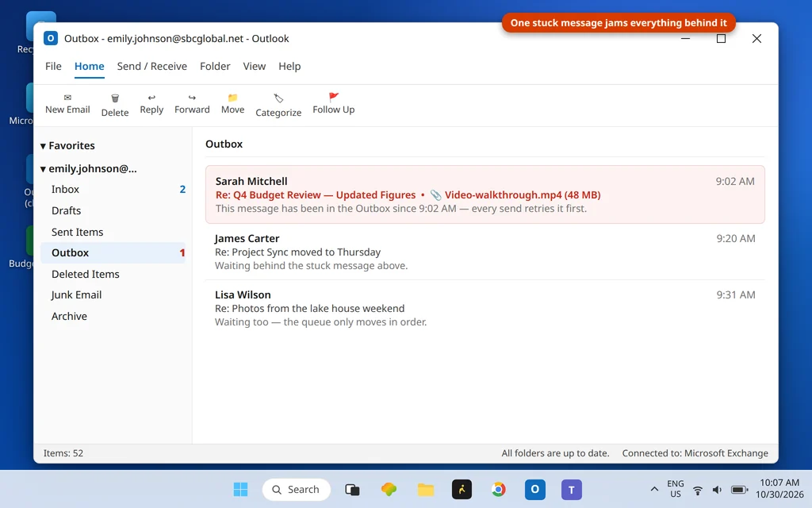
Task: Click the Copilot taskbar icon
Action: click(x=389, y=489)
